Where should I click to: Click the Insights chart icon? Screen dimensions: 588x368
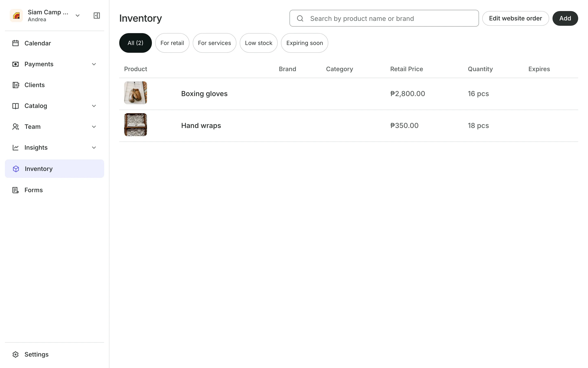click(x=16, y=147)
